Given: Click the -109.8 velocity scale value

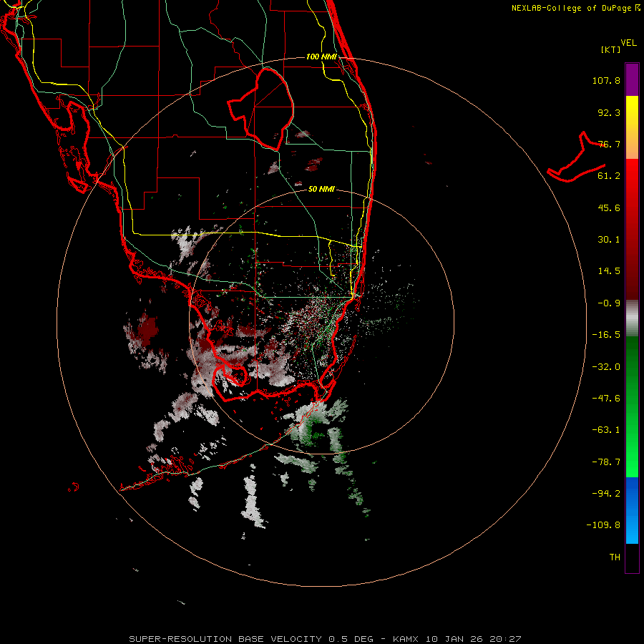Looking at the screenshot, I should (603, 525).
